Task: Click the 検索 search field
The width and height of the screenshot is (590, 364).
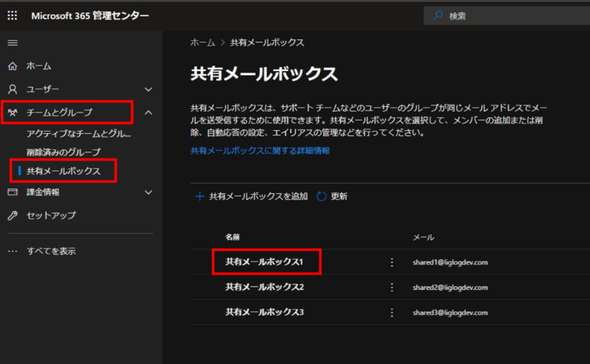Action: pyautogui.click(x=507, y=16)
